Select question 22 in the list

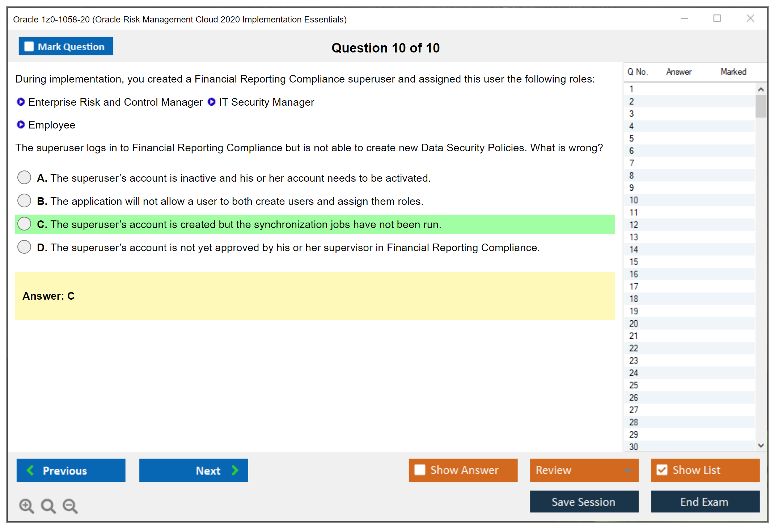689,348
